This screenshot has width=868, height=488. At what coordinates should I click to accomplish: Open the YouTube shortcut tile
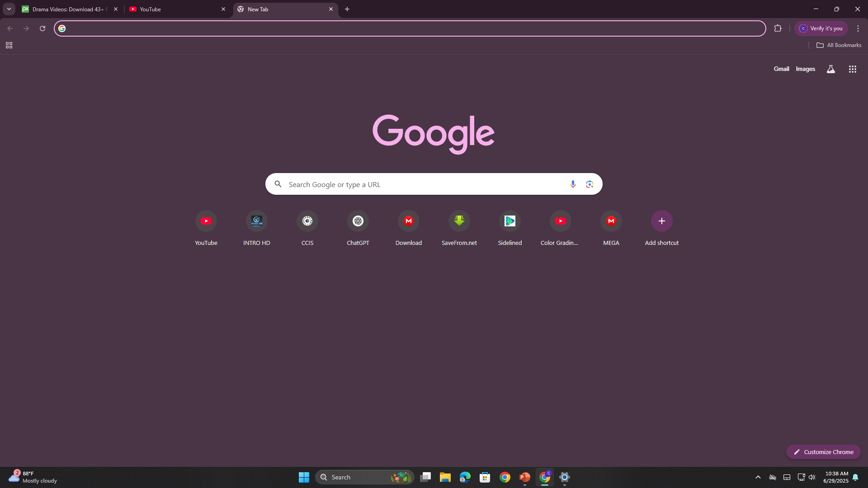(206, 228)
